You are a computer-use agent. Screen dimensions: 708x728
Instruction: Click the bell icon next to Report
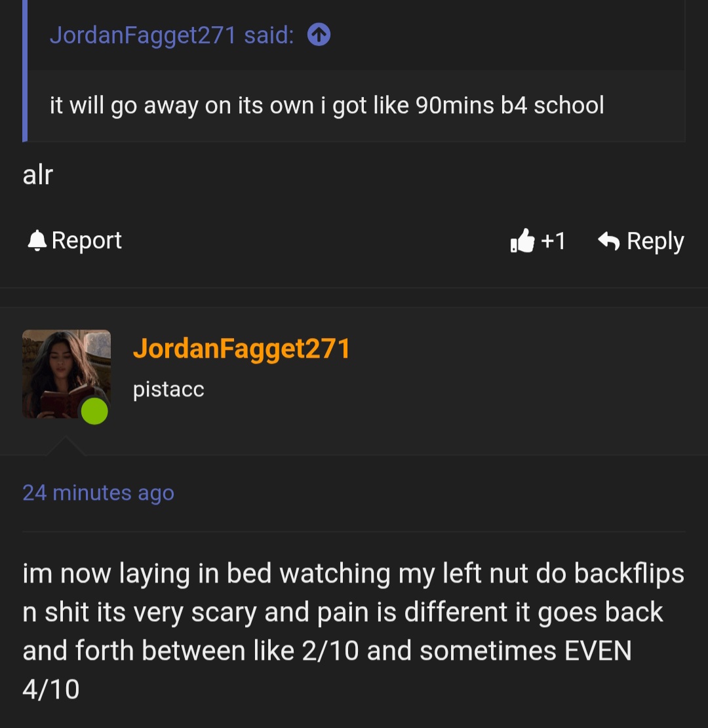tap(37, 240)
